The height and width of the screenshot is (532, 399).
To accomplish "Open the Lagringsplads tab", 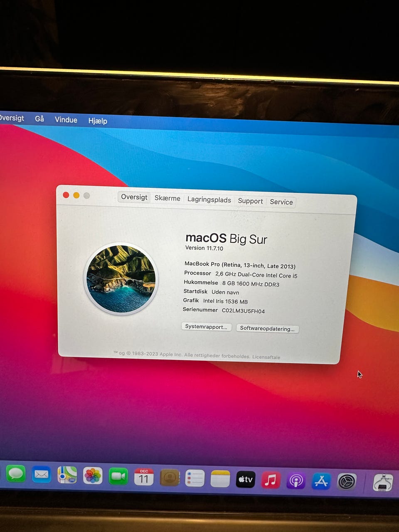I will coord(209,199).
